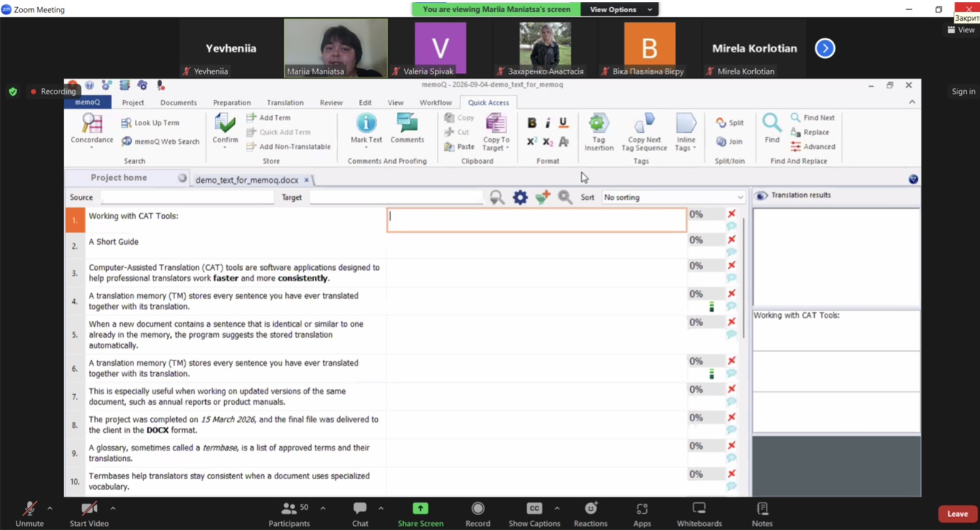This screenshot has width=980, height=530.
Task: Apply superscript formatting
Action: (x=532, y=141)
